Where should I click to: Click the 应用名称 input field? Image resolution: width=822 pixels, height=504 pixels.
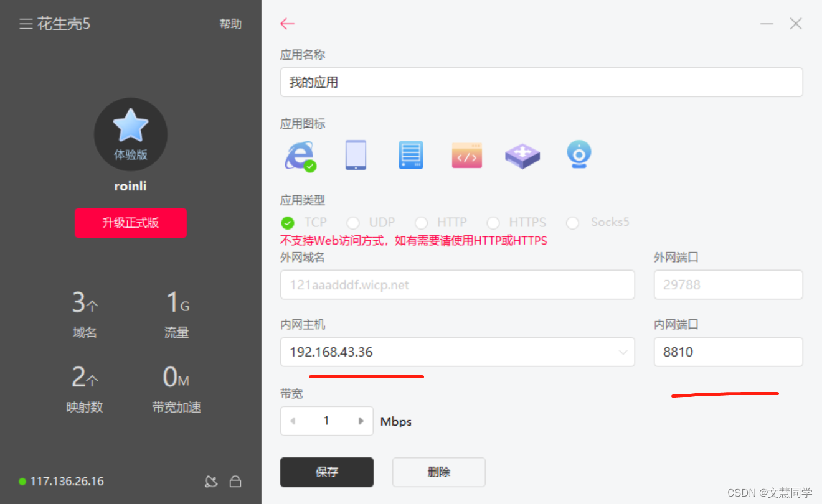point(541,82)
